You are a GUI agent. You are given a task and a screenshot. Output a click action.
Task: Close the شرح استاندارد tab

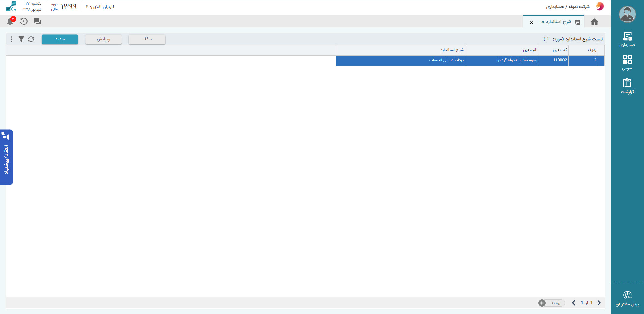531,22
